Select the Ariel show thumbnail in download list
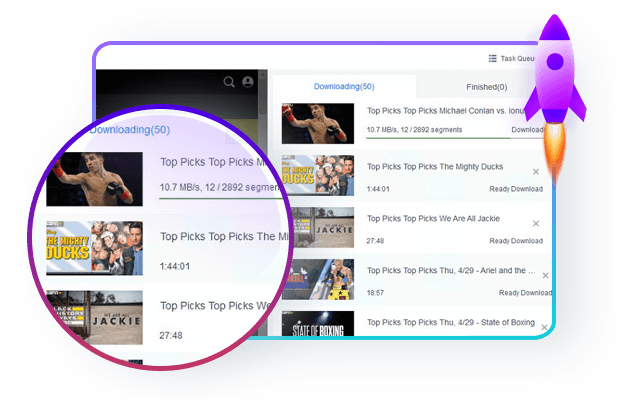Screen dimensions: 625x400 (x=319, y=279)
